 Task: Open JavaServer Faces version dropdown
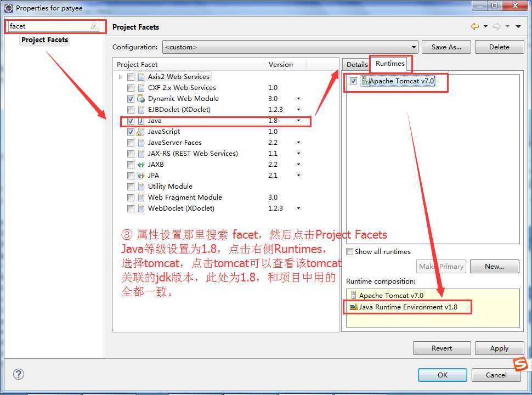298,142
